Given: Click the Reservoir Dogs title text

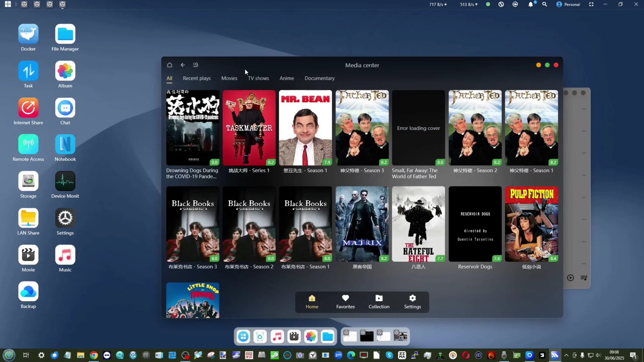Looking at the screenshot, I should pyautogui.click(x=475, y=266).
